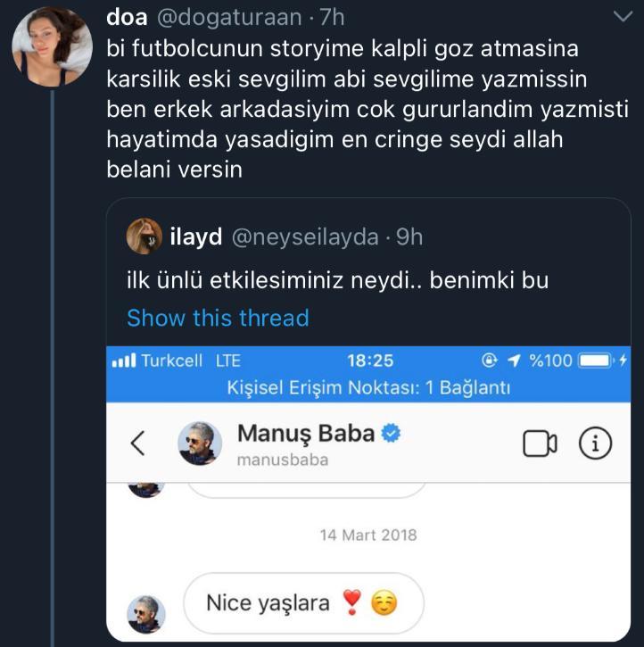Tap the sender avatar beside Nice yaşlara
Image resolution: width=644 pixels, height=647 pixels.
point(145,614)
